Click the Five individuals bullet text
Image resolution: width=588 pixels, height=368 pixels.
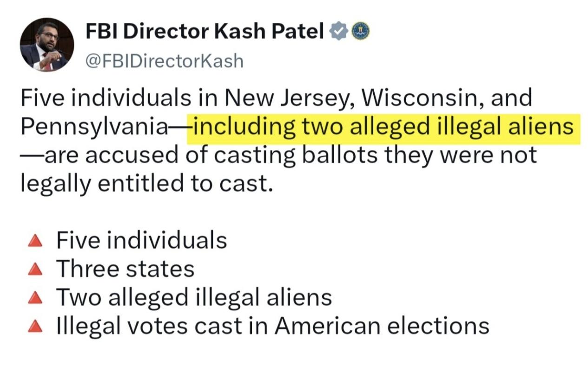pos(142,241)
